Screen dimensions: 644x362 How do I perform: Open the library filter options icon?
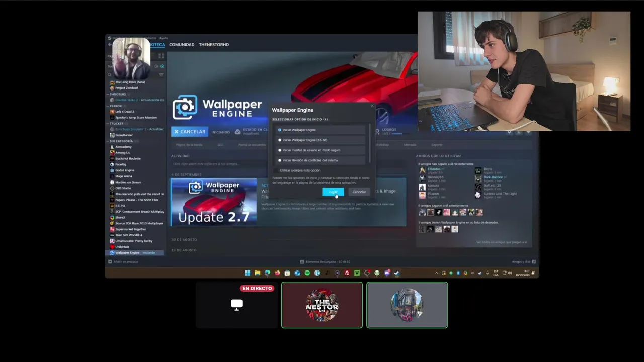click(161, 75)
